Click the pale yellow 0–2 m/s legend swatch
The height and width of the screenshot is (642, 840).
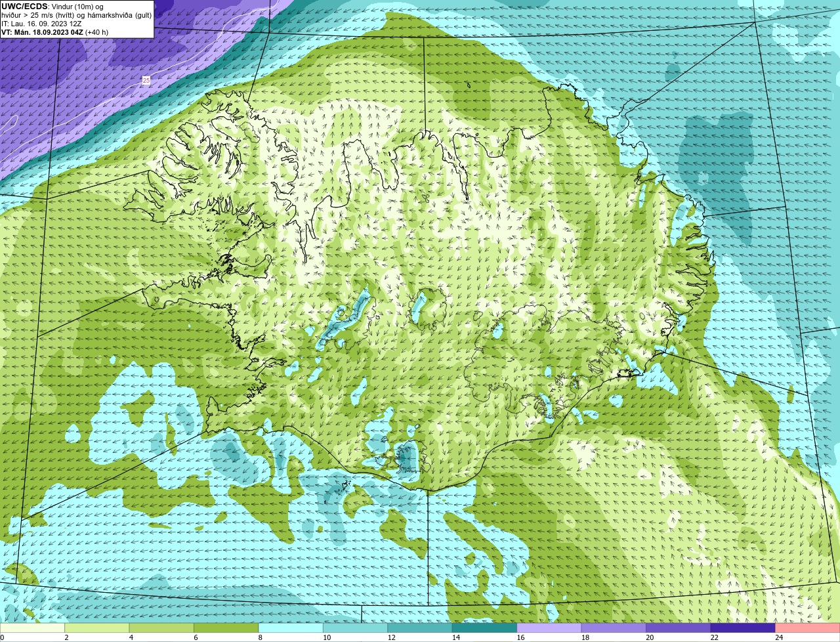(33, 628)
